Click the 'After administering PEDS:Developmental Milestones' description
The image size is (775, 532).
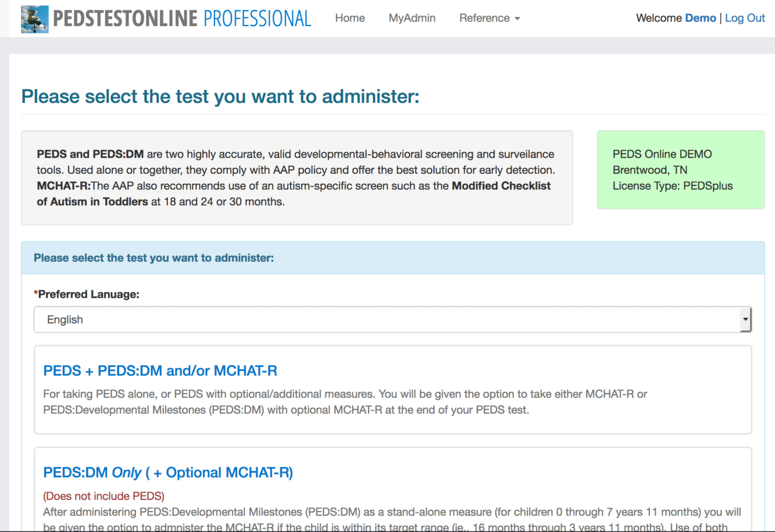[391, 513]
